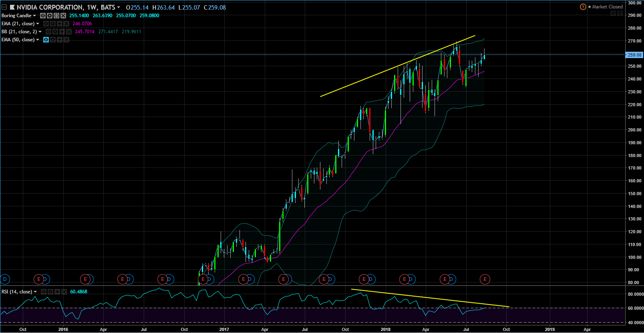Remove the Boring Candle indicator
This screenshot has height=333, width=644.
(x=63, y=16)
